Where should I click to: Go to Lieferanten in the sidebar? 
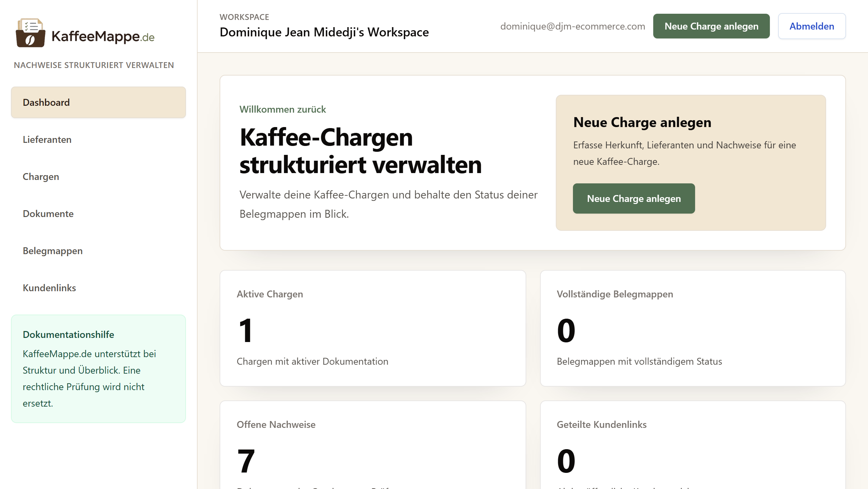(x=98, y=139)
